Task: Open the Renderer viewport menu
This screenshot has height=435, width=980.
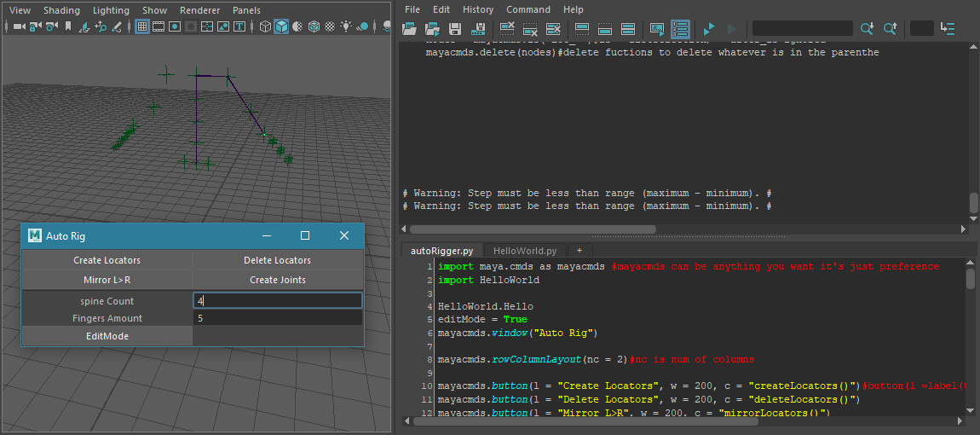Action: [199, 10]
